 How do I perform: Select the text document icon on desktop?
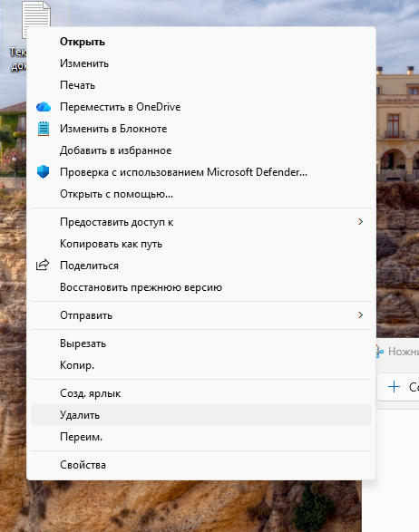pos(36,20)
